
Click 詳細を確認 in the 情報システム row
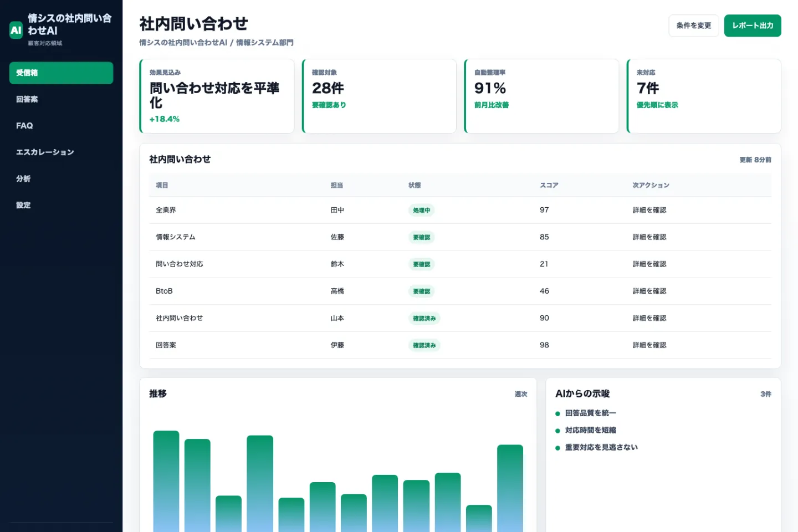tap(649, 237)
